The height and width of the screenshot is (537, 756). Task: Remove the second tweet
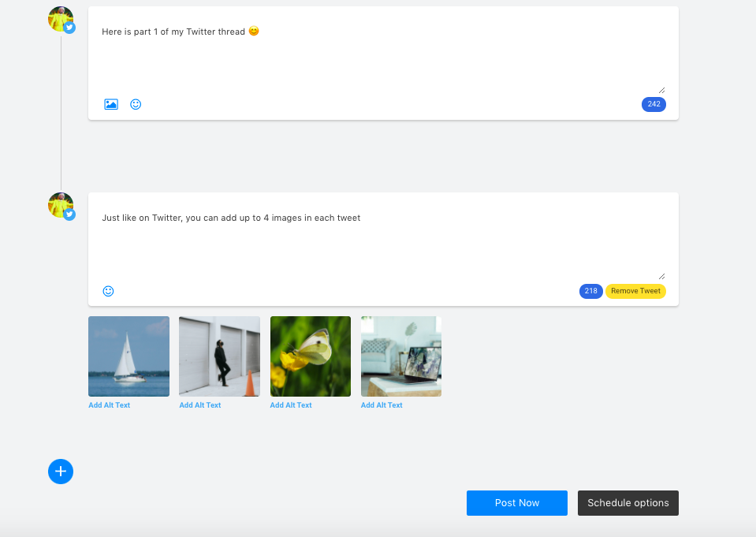[x=635, y=290]
